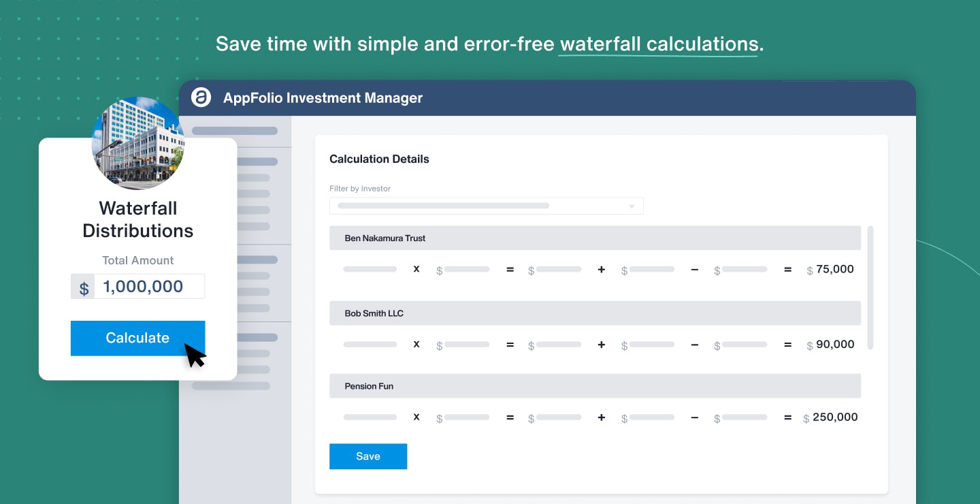This screenshot has width=980, height=504.
Task: Click the AppFolio logo icon
Action: pyautogui.click(x=200, y=97)
